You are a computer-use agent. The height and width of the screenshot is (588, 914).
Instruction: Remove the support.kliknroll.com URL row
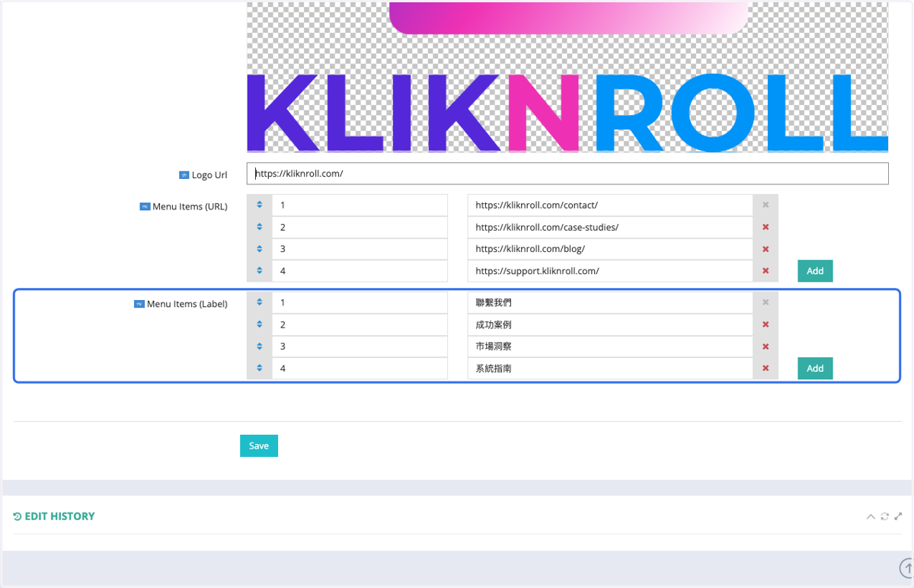(765, 270)
